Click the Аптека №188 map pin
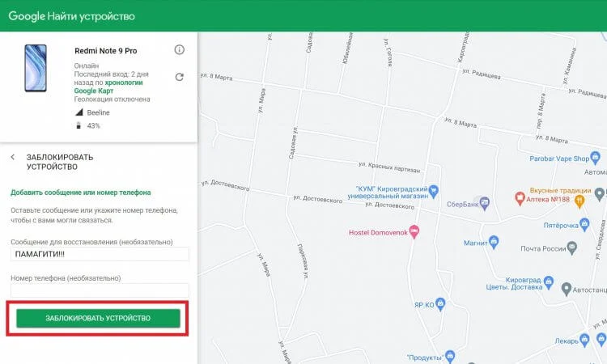The image size is (607, 364). tap(520, 197)
